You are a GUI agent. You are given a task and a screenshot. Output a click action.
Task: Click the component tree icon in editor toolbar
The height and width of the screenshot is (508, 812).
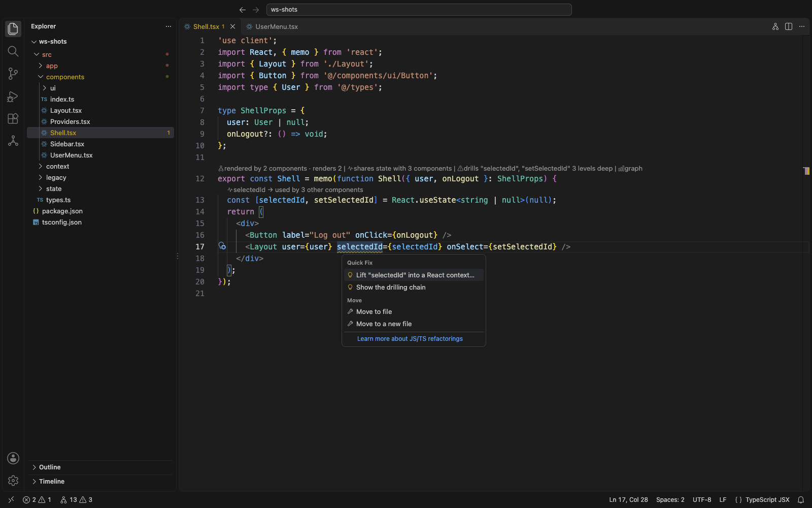point(775,26)
